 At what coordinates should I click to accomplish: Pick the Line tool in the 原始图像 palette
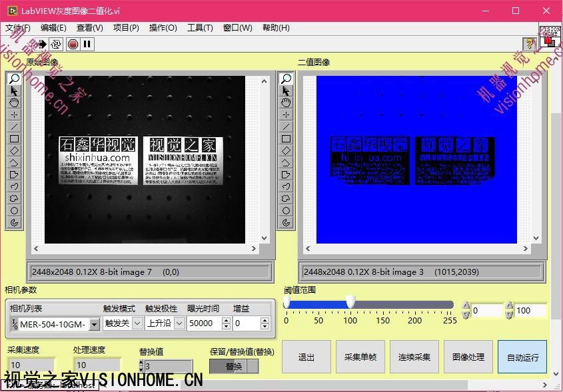[x=14, y=126]
